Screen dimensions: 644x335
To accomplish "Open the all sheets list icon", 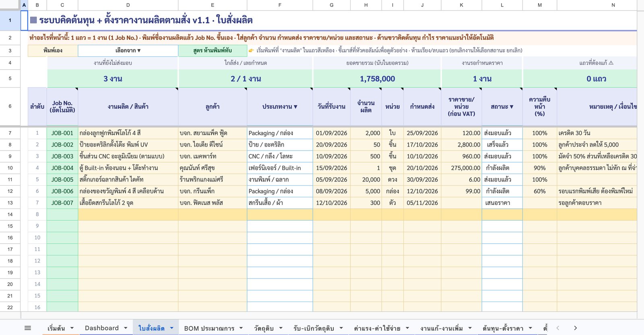I will coord(28,328).
